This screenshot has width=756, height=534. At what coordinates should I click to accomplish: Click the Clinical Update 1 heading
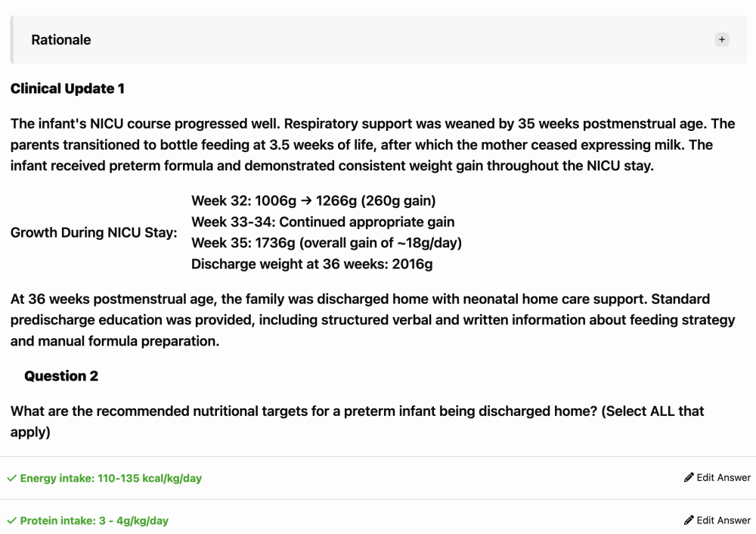67,88
